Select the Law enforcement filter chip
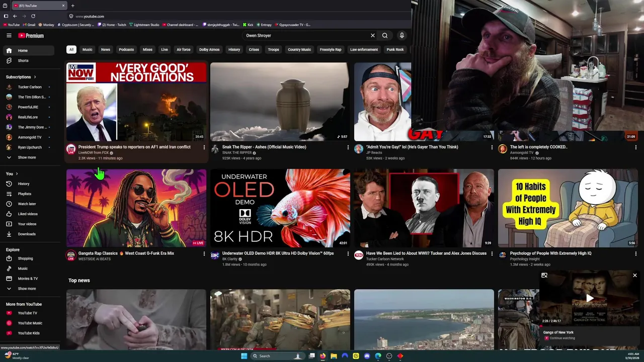The image size is (644, 362). click(364, 50)
